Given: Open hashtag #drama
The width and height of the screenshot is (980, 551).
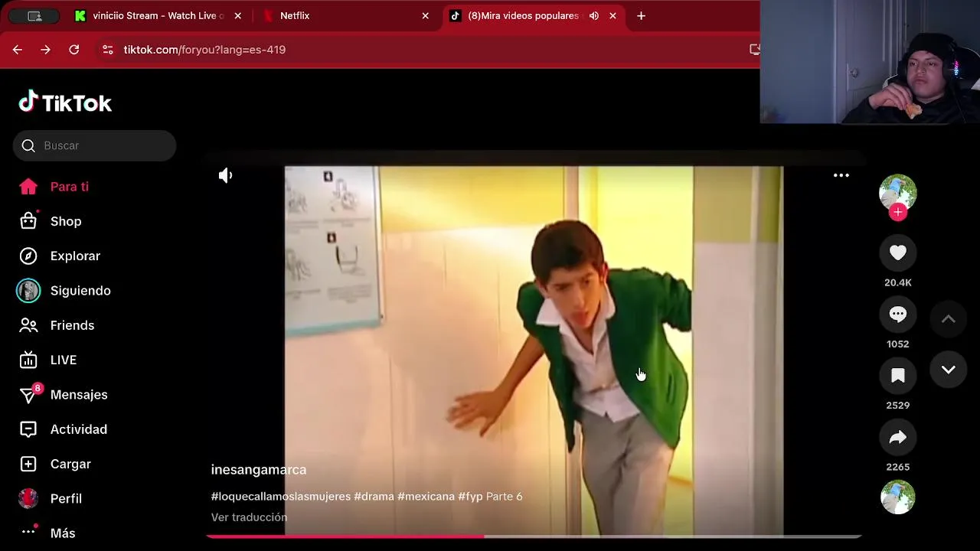Looking at the screenshot, I should [374, 497].
